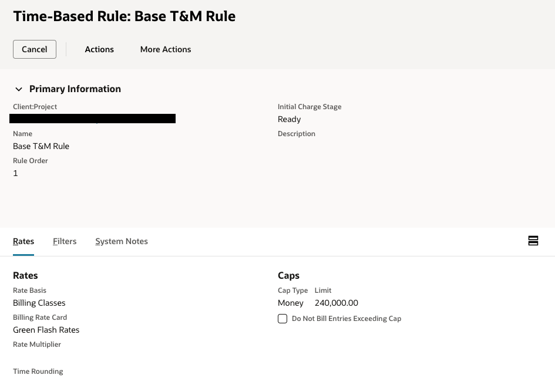Click the Client:Project field label

tap(35, 106)
